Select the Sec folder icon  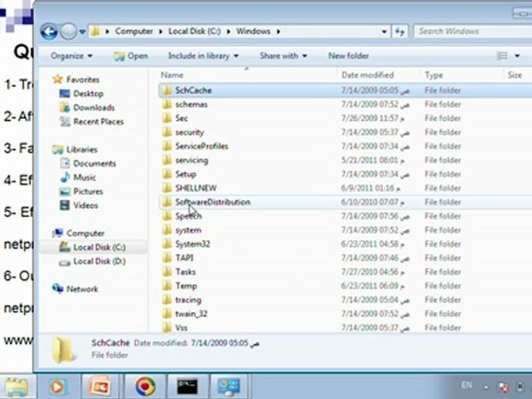click(167, 117)
